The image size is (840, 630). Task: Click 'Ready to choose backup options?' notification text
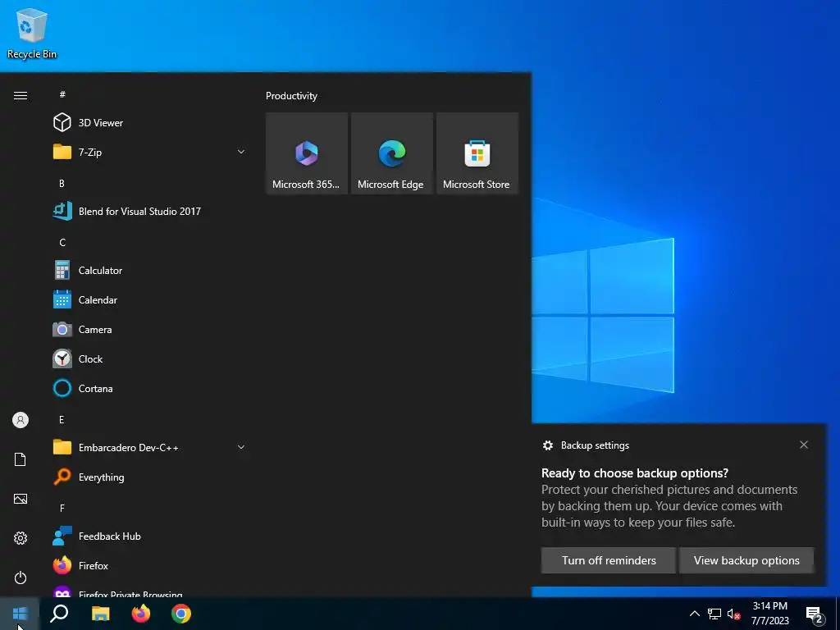pos(635,473)
